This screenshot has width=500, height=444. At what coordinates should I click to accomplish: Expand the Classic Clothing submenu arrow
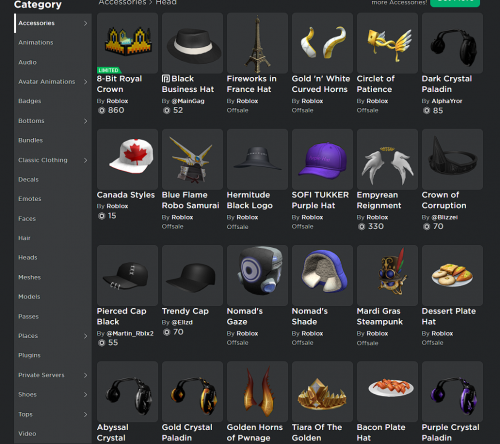86,160
